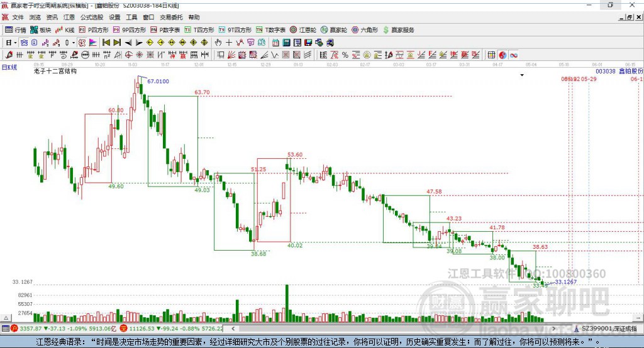This screenshot has height=348, width=644.
Task: Switch to K线 chart view
Action: (65, 30)
